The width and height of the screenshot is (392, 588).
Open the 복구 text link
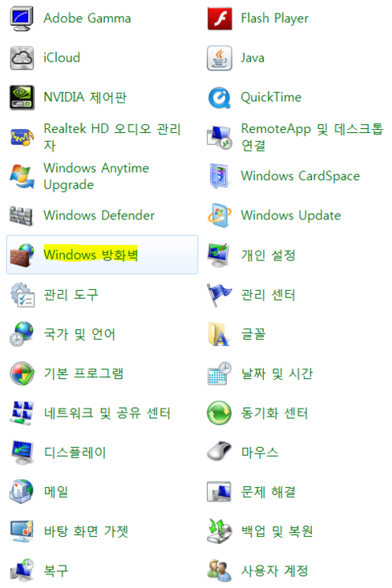tap(56, 570)
